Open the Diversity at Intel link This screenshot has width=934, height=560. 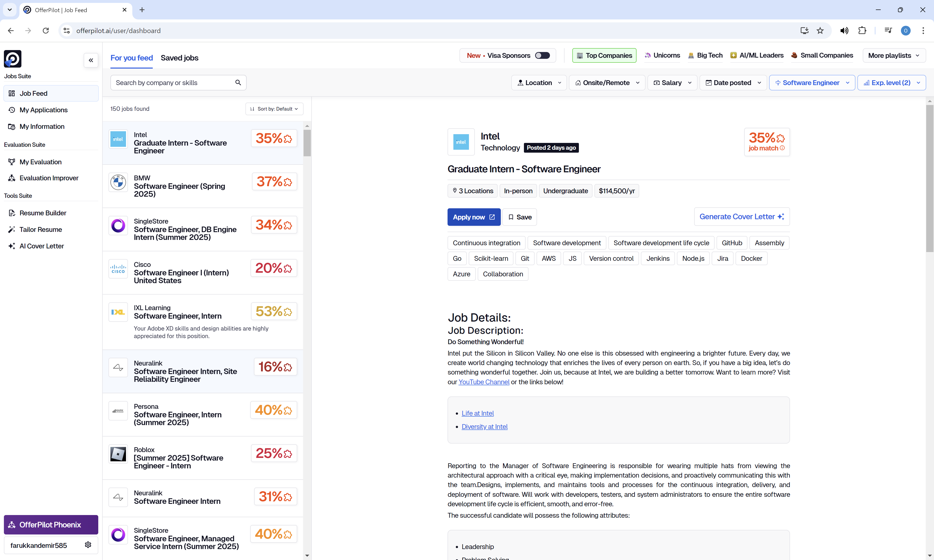coord(484,426)
